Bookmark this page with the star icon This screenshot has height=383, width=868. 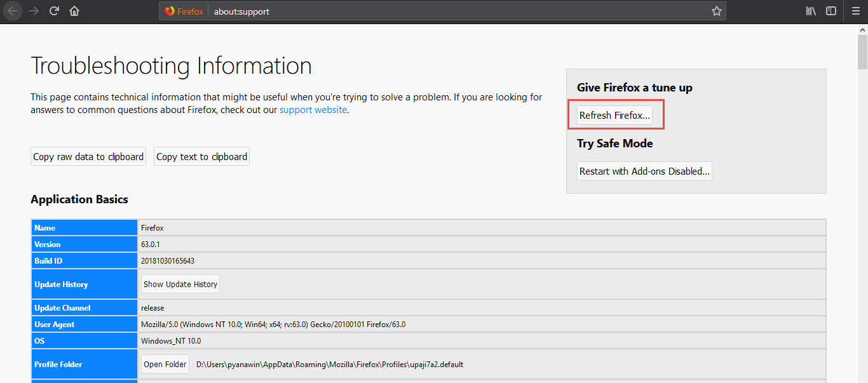click(x=717, y=11)
